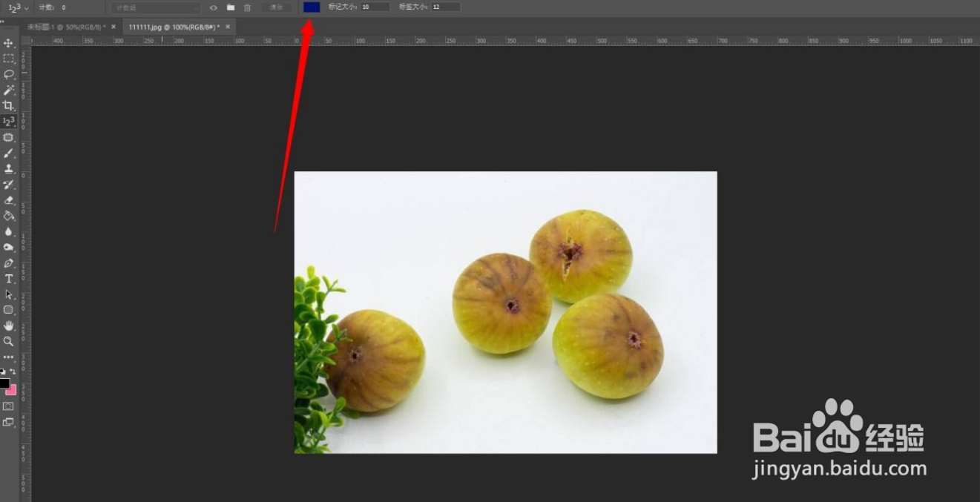Screen dimensions: 980x502
Task: Create a new count group folder
Action: (x=231, y=7)
